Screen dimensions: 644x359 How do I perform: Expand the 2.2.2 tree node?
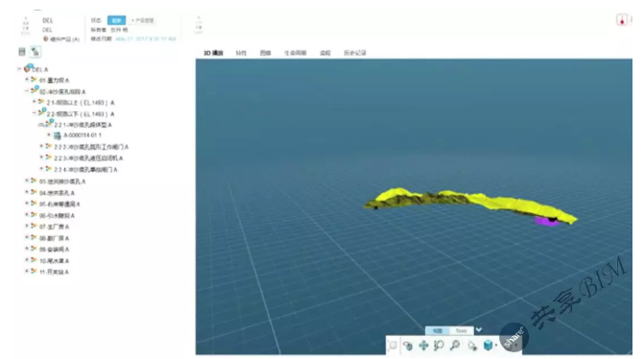pyautogui.click(x=41, y=146)
